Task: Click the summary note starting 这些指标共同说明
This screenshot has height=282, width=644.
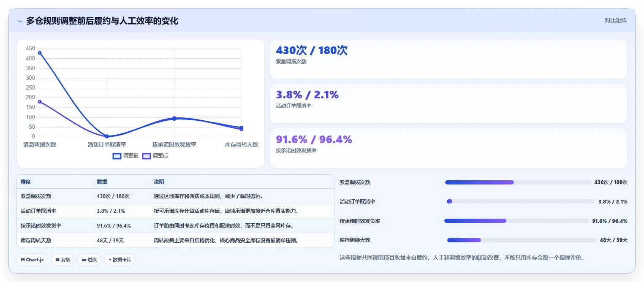Action: (462, 258)
